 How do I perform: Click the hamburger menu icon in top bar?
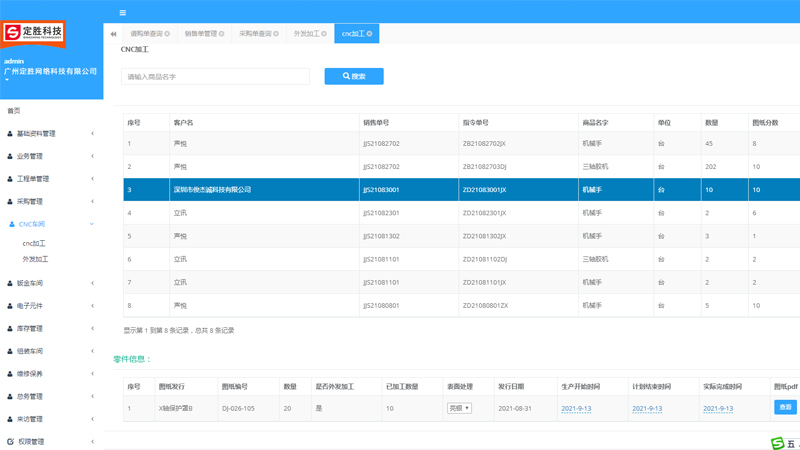122,13
